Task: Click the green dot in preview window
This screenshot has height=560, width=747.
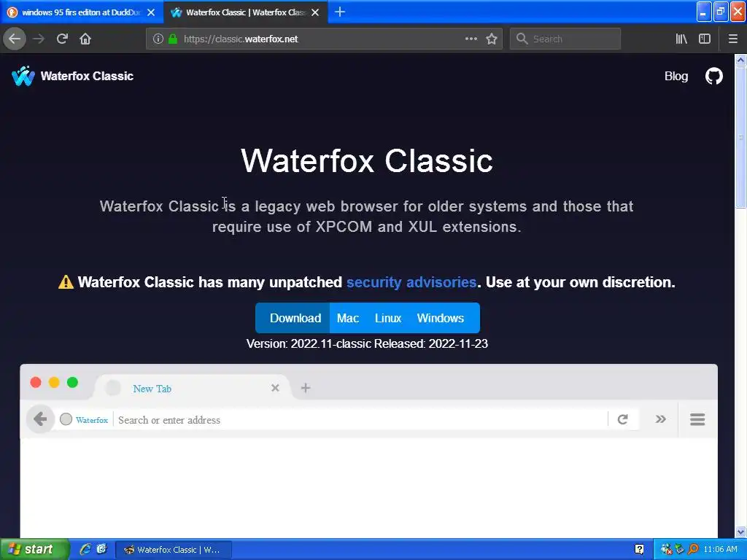Action: tap(72, 382)
